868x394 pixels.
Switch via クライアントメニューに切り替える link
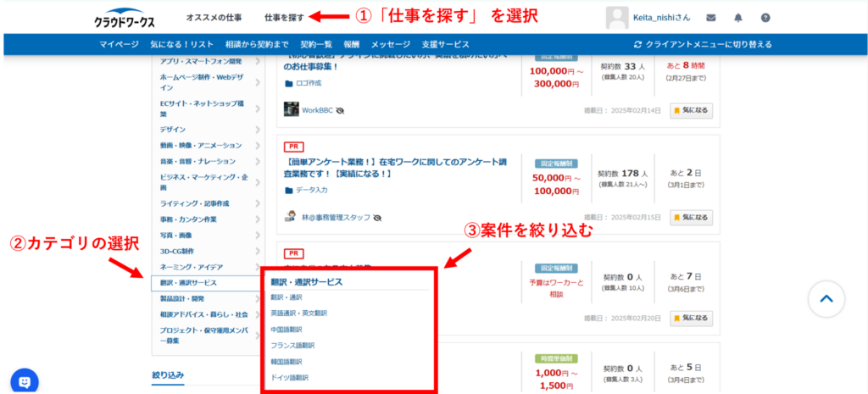[x=709, y=44]
